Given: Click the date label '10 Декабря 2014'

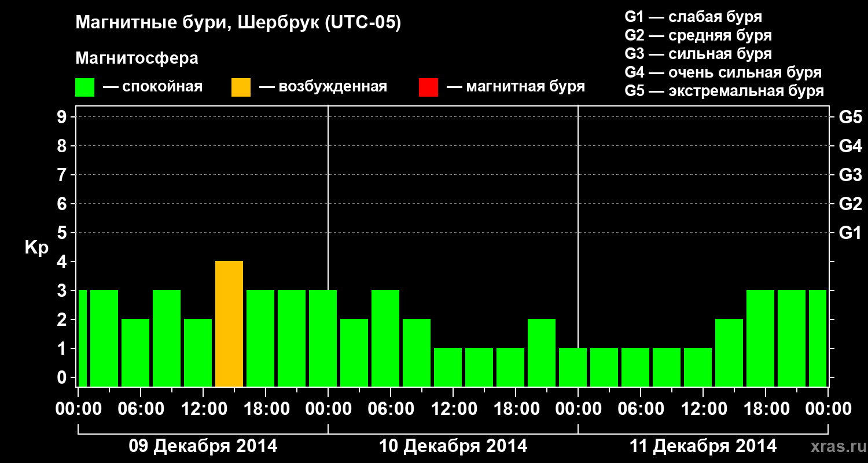Looking at the screenshot, I should pos(453,446).
